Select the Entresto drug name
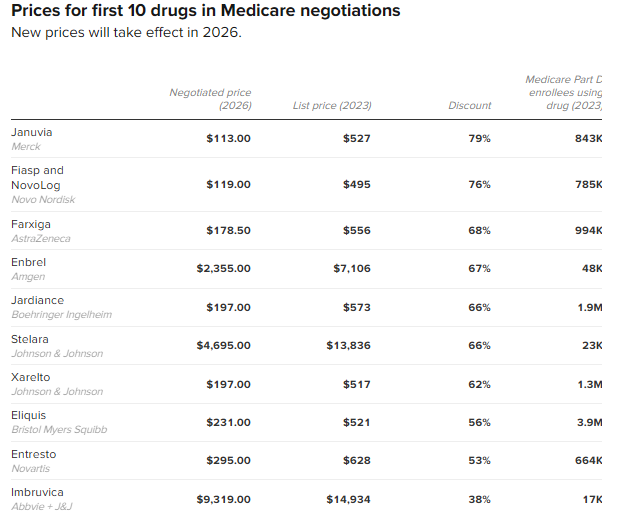Viewport: 618px width, 529px height. tap(32, 454)
